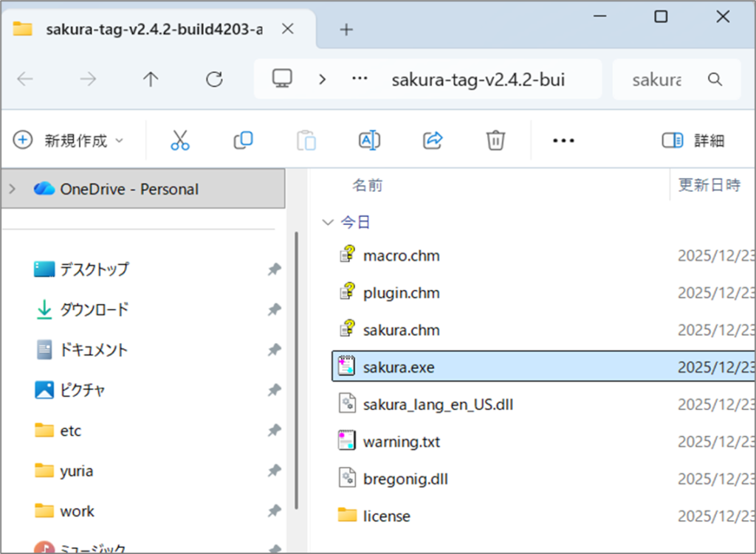Select the license folder
This screenshot has width=756, height=554.
pos(386,516)
